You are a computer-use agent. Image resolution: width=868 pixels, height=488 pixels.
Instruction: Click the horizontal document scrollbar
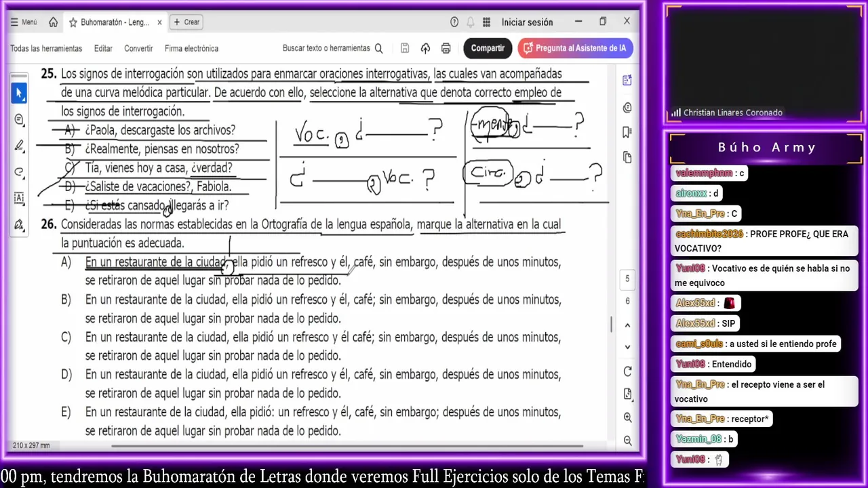(347, 446)
